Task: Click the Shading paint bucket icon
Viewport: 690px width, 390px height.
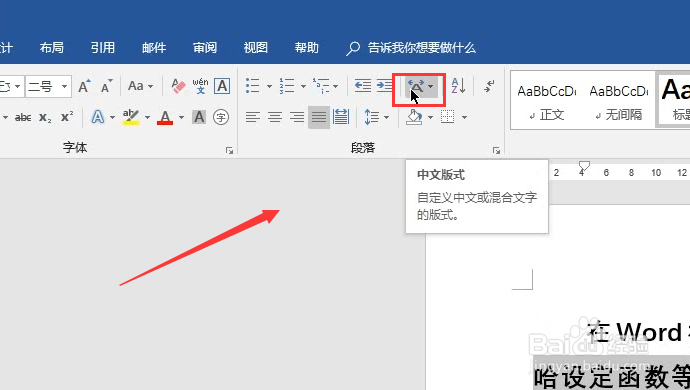Action: coord(414,118)
